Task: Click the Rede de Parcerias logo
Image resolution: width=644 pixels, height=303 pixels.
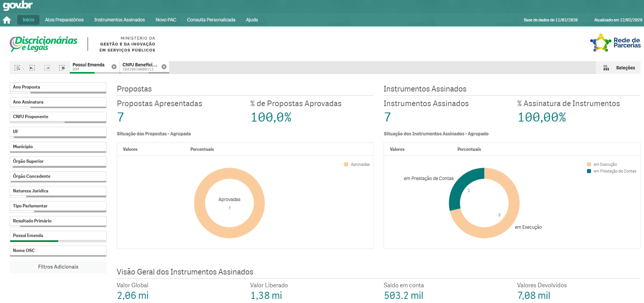Action: (x=615, y=43)
